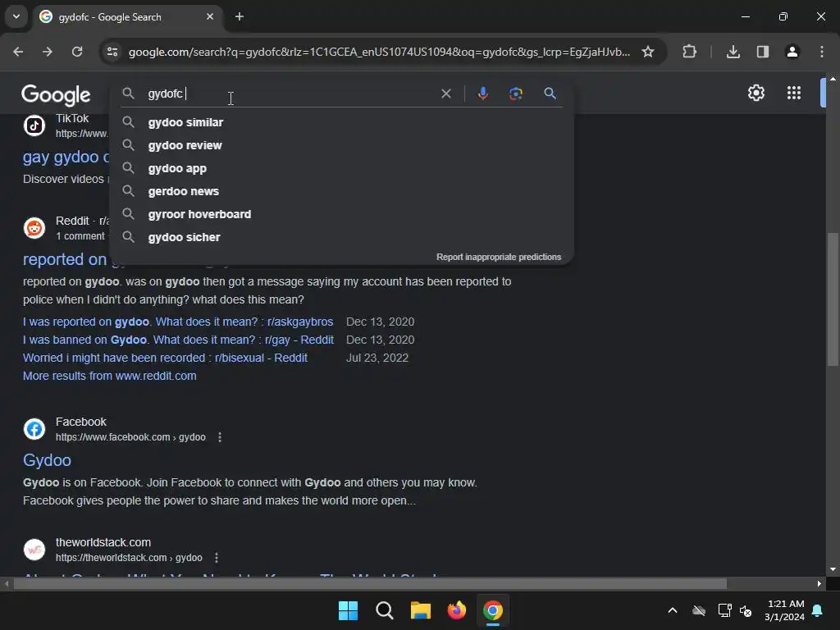Viewport: 840px width, 630px height.
Task: Open Firefox from the taskbar
Action: (x=456, y=610)
